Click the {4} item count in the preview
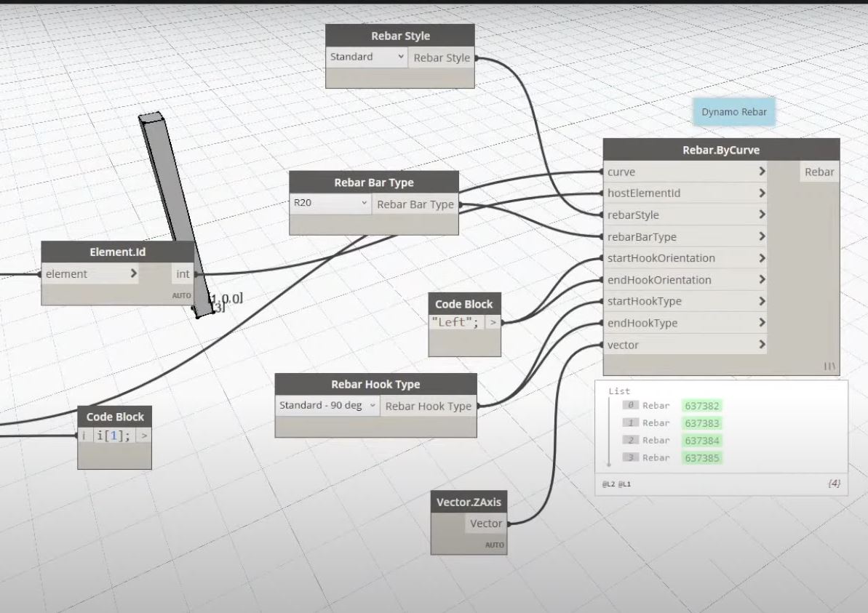This screenshot has height=613, width=868. pyautogui.click(x=834, y=483)
